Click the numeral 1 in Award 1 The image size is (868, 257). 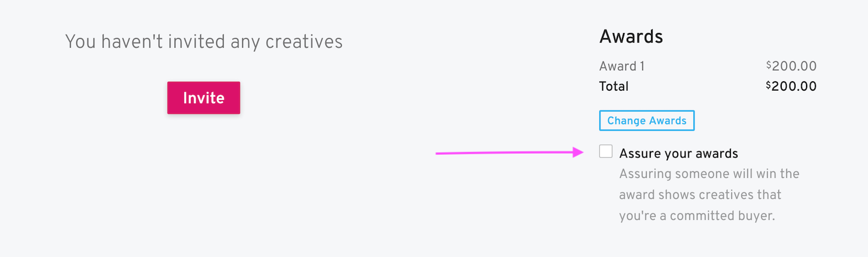(642, 66)
